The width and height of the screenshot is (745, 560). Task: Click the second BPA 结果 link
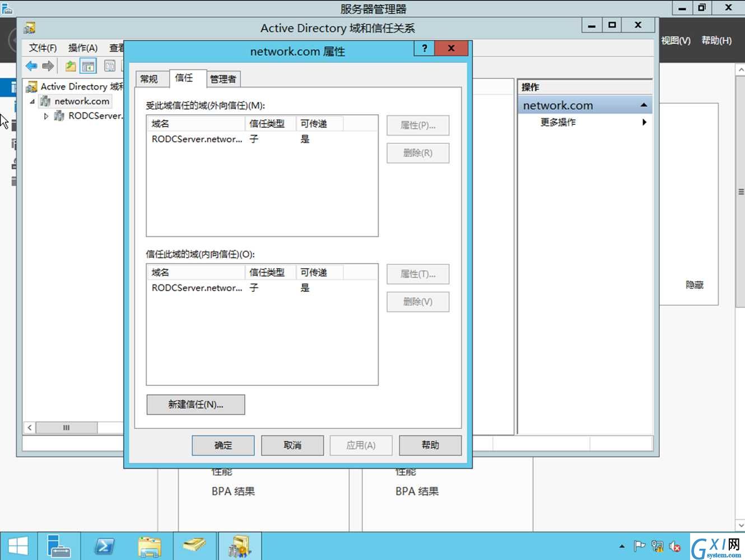(417, 491)
